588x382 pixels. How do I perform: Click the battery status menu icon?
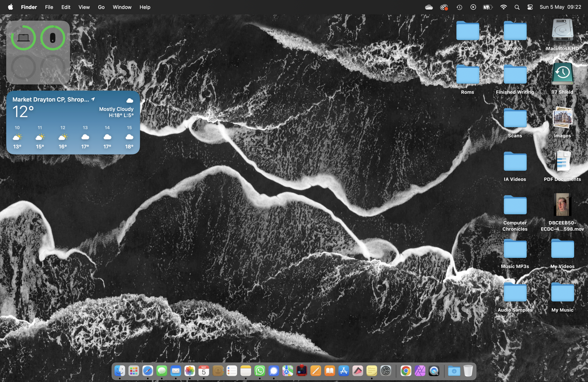[487, 7]
